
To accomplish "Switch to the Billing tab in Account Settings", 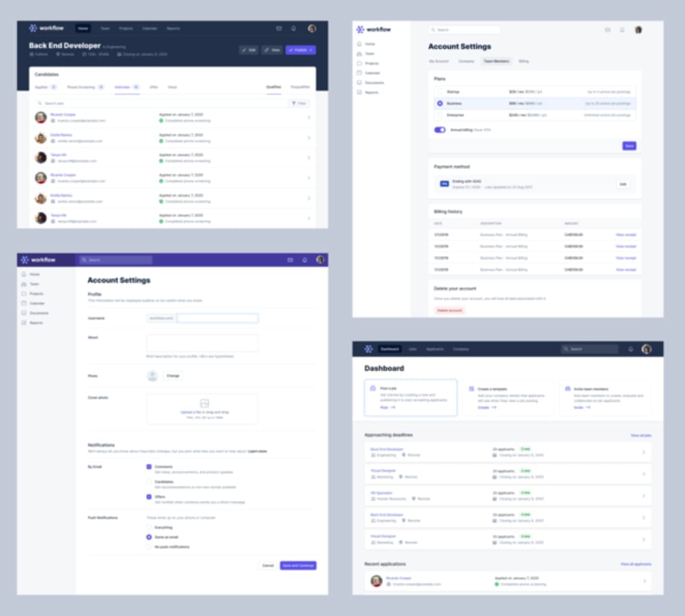I will 523,62.
